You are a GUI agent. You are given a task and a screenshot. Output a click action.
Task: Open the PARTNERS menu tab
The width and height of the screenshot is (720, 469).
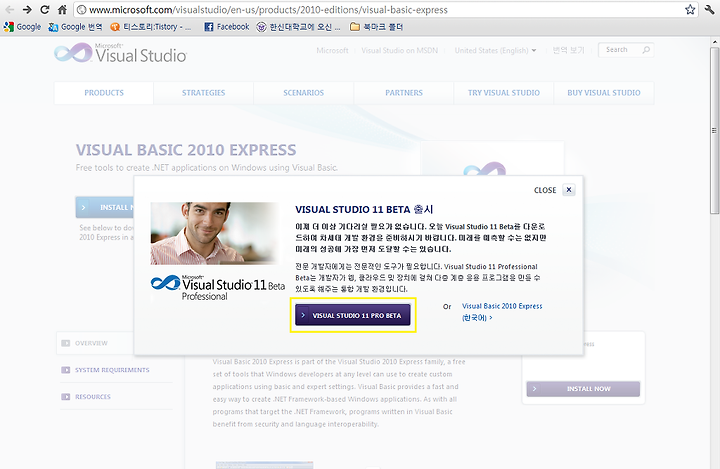[404, 93]
